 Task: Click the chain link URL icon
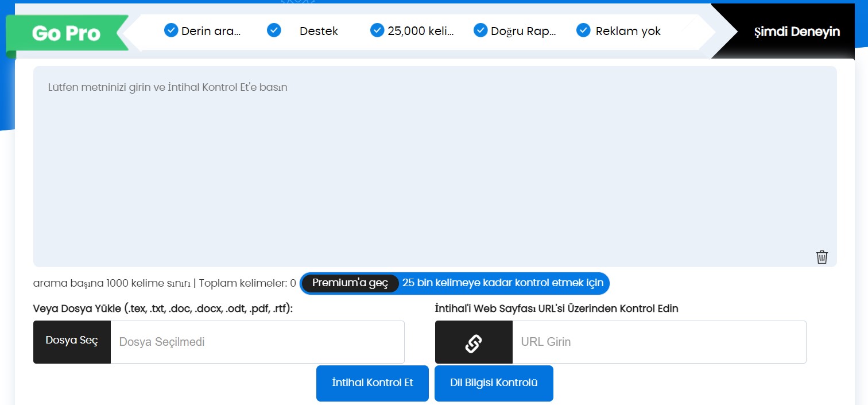tap(474, 342)
